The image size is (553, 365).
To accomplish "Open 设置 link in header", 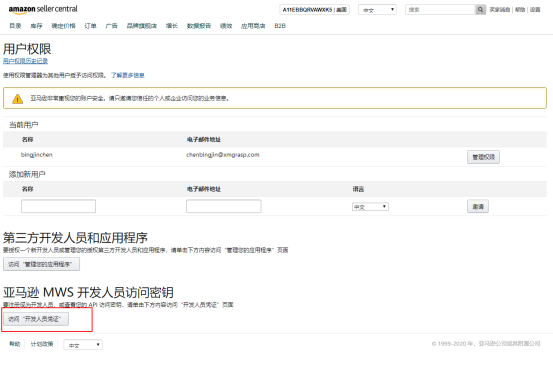I will coord(535,10).
